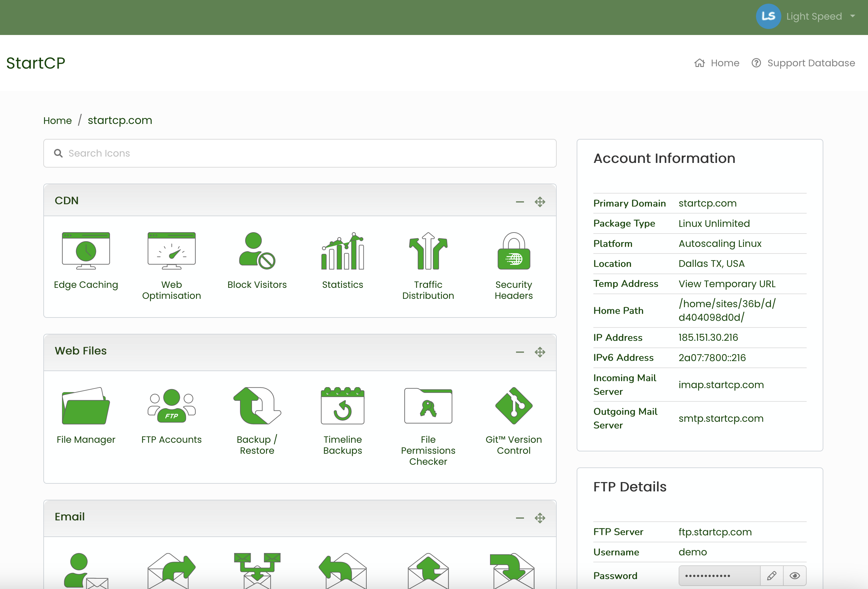Click View Temporary URL link
The image size is (868, 589).
[x=727, y=284]
